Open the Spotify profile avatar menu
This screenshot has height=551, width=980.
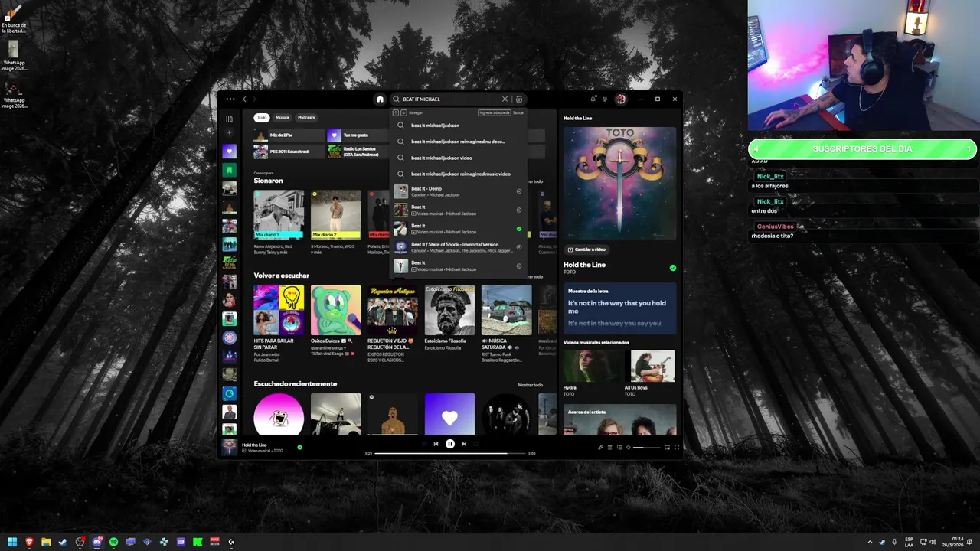click(x=621, y=99)
